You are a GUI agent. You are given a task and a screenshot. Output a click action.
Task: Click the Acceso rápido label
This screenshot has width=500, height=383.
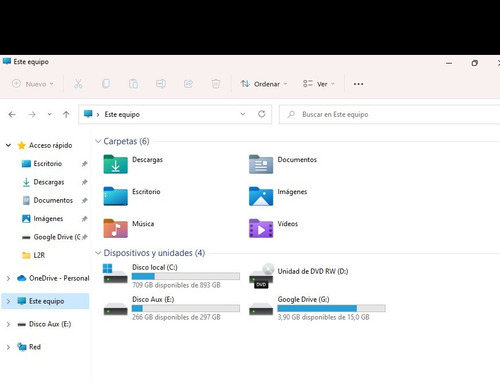(x=50, y=145)
